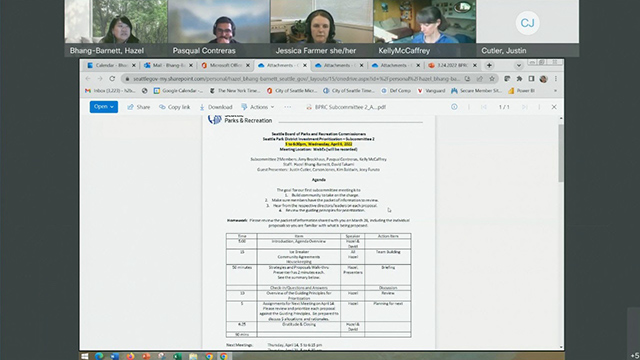The image size is (640, 360).
Task: Open Excel from the taskbar
Action: 178,356
